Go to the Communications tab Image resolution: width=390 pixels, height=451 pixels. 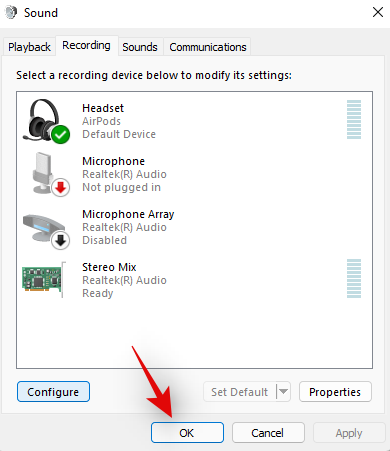(x=208, y=47)
